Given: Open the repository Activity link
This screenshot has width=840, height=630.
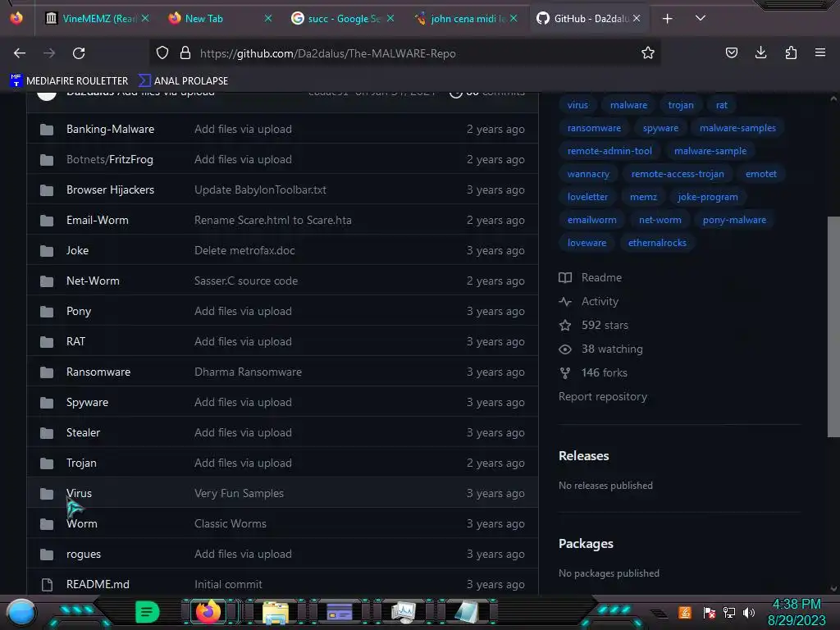Looking at the screenshot, I should pos(589,302).
